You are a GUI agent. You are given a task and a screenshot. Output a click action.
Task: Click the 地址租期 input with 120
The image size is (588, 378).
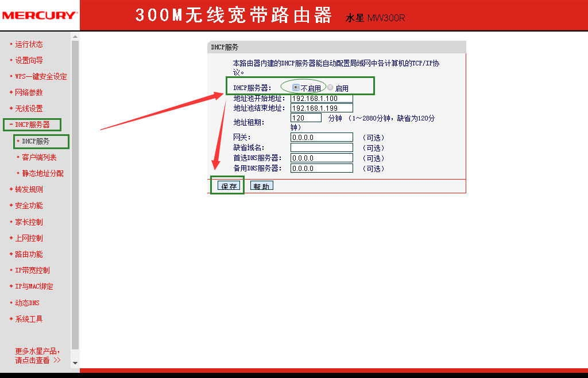[306, 118]
